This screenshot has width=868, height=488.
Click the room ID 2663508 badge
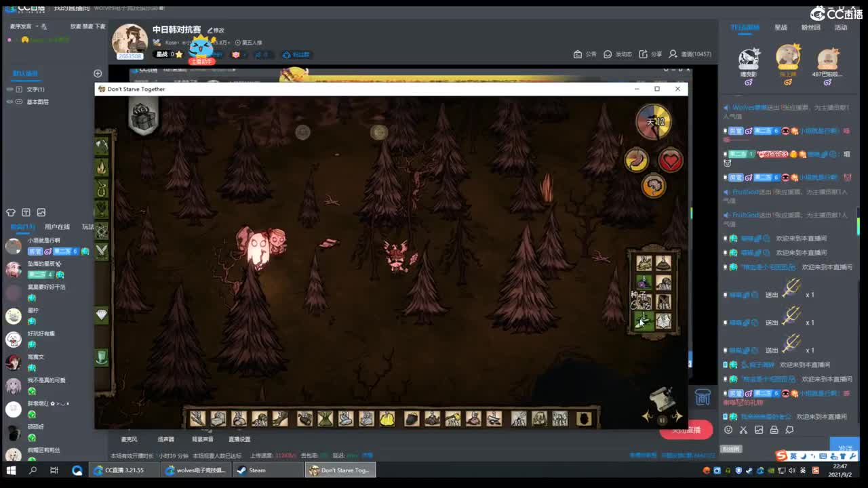[130, 56]
